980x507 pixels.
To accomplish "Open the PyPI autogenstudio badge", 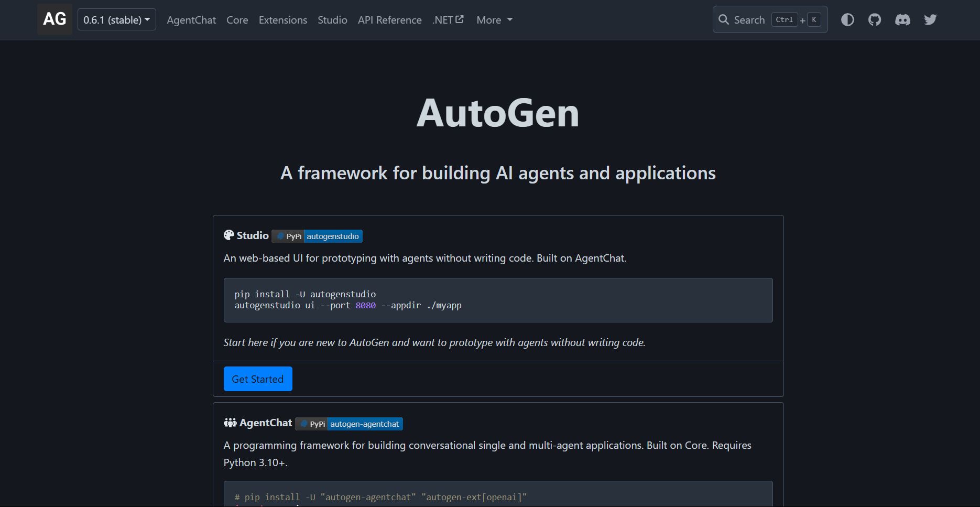I will (317, 236).
